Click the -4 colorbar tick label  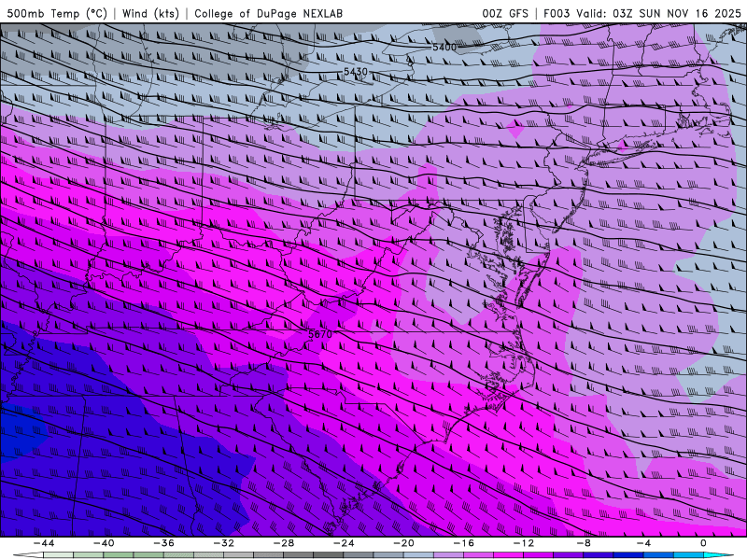tap(643, 543)
